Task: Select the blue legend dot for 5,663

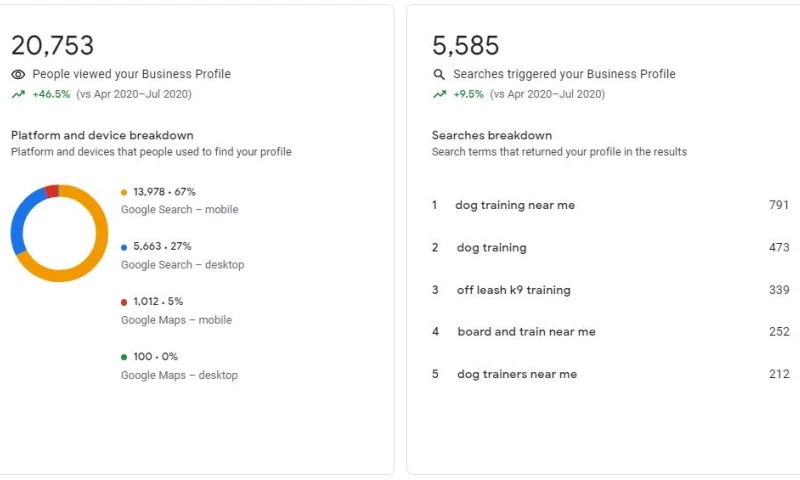Action: click(124, 247)
